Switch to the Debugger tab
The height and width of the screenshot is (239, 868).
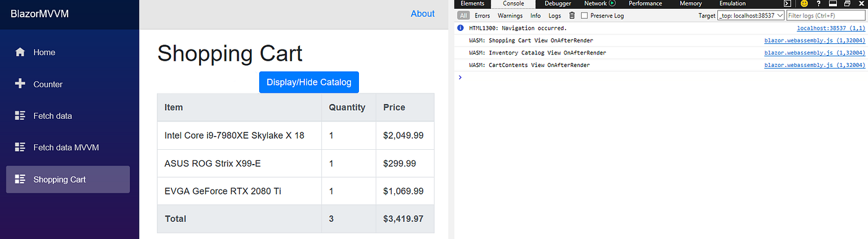(x=558, y=3)
